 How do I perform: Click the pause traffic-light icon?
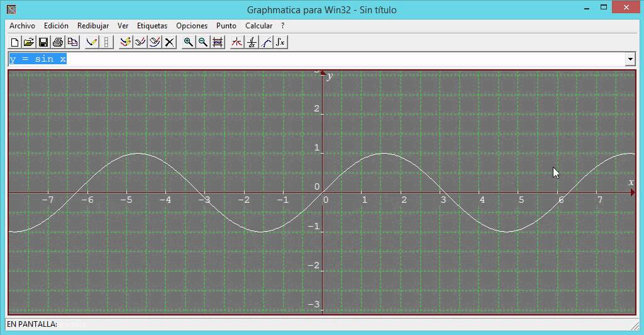click(106, 42)
